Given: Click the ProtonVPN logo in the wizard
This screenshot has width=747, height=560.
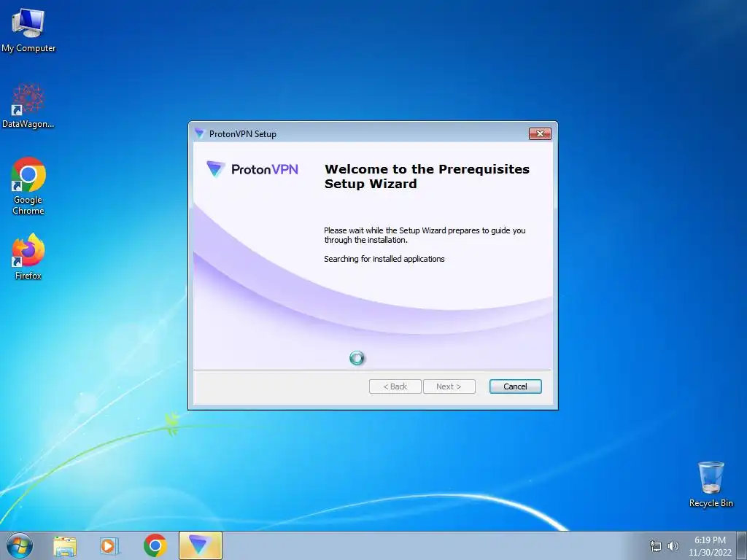Looking at the screenshot, I should pos(252,169).
